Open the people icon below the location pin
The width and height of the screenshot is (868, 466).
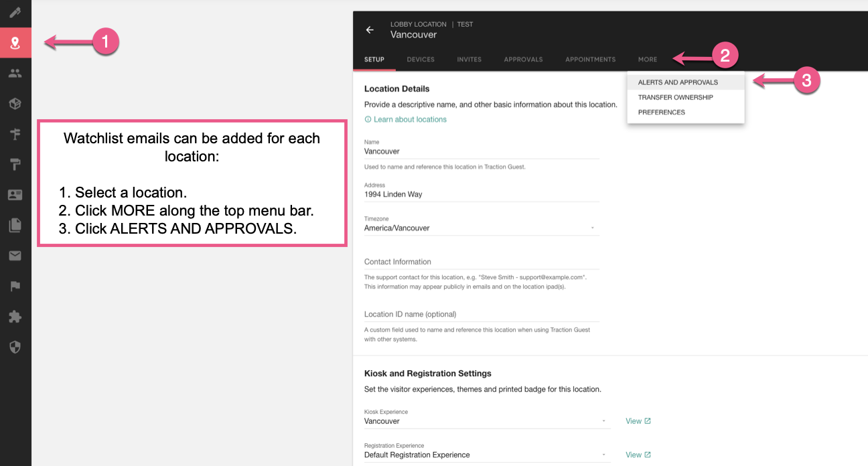15,72
